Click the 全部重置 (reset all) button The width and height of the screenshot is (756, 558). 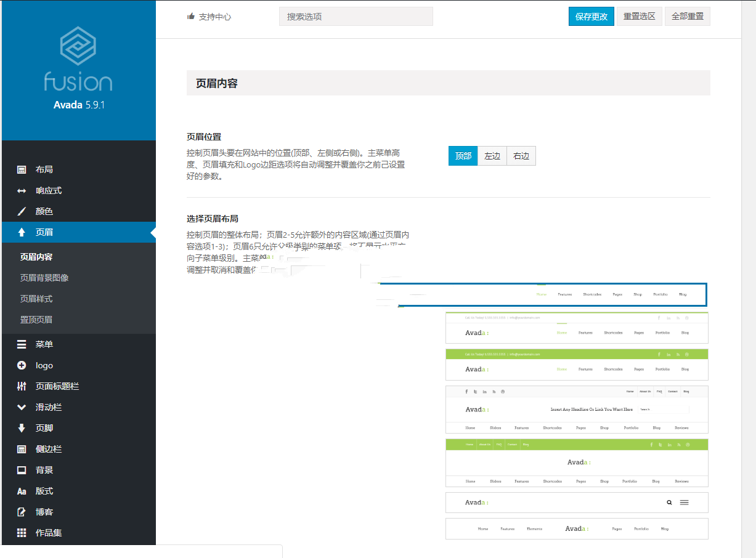(x=687, y=17)
